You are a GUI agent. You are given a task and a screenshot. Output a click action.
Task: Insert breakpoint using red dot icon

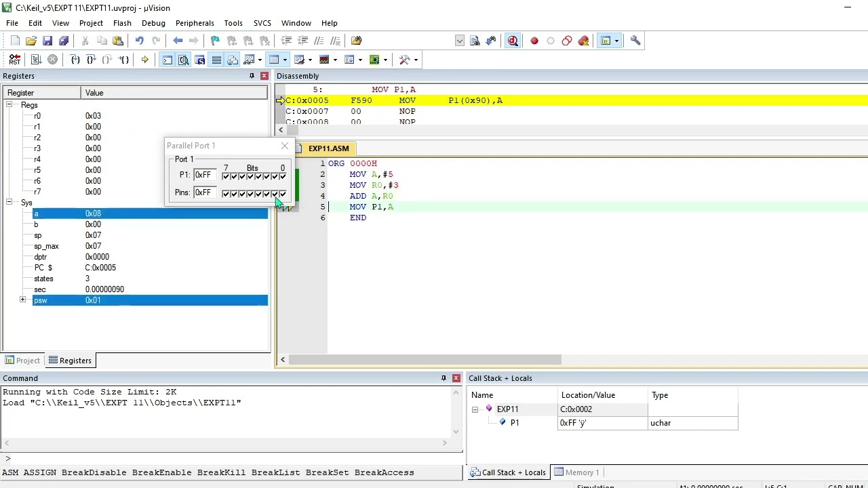[534, 41]
